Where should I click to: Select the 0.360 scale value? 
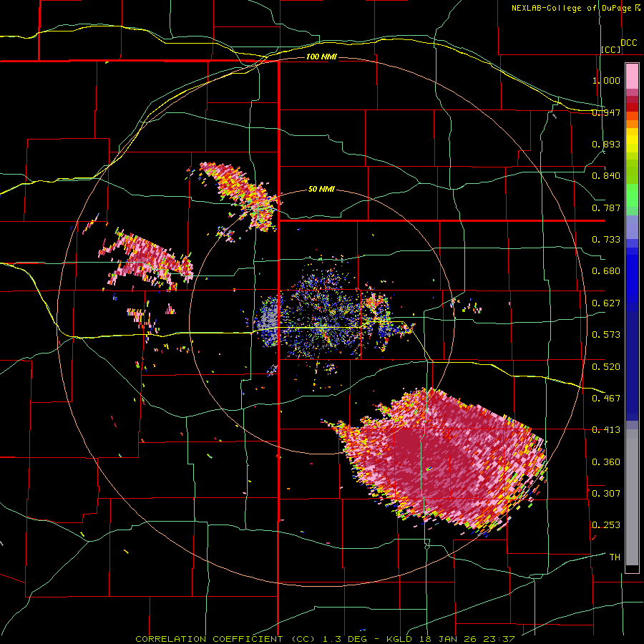coord(606,462)
